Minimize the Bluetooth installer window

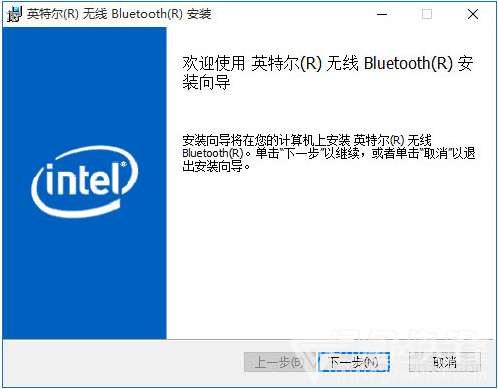[382, 14]
